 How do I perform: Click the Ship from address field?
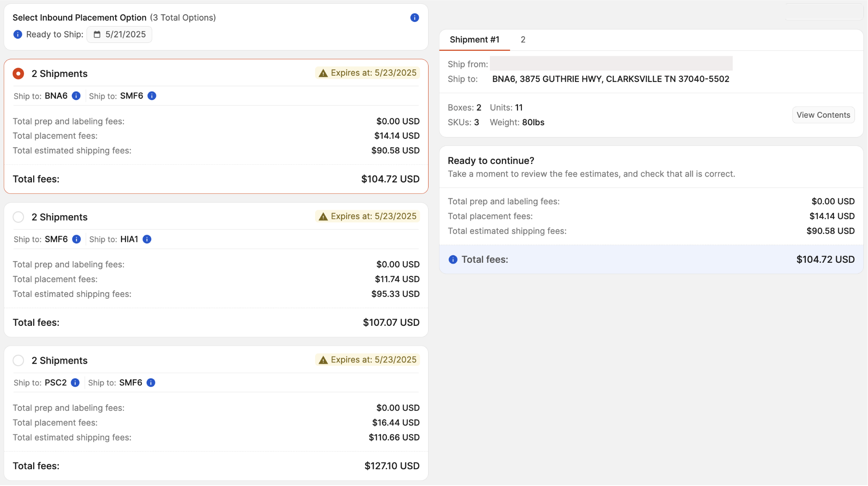611,64
